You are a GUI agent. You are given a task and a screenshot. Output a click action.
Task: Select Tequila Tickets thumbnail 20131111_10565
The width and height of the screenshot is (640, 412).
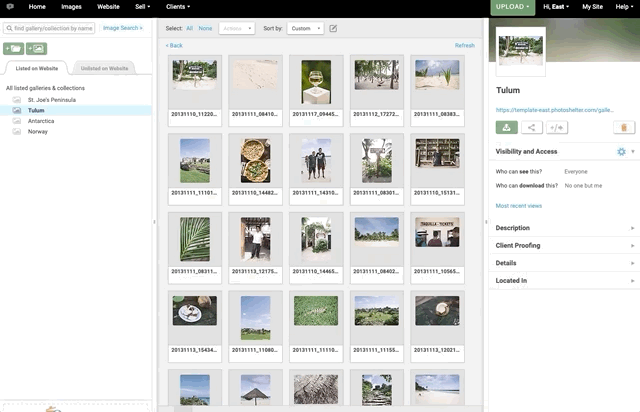[437, 232]
